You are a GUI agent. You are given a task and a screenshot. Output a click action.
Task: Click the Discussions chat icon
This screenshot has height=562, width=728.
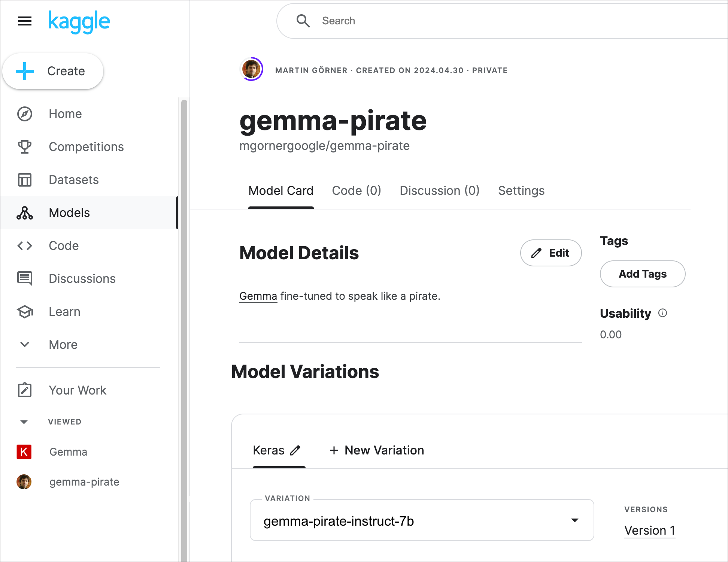coord(25,279)
